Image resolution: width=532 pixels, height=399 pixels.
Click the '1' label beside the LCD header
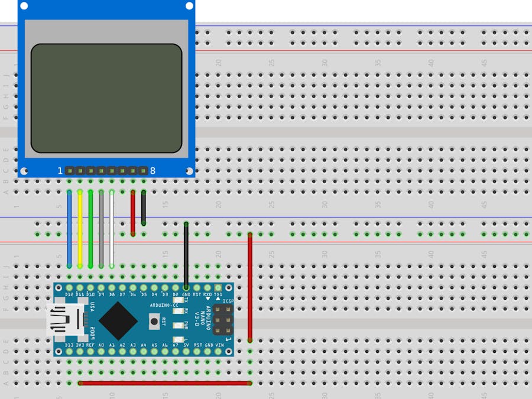pyautogui.click(x=60, y=171)
